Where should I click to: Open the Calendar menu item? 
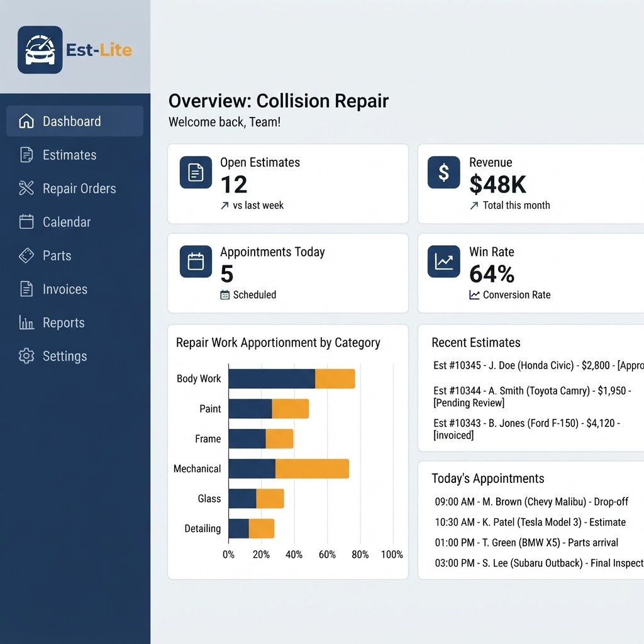click(x=75, y=222)
